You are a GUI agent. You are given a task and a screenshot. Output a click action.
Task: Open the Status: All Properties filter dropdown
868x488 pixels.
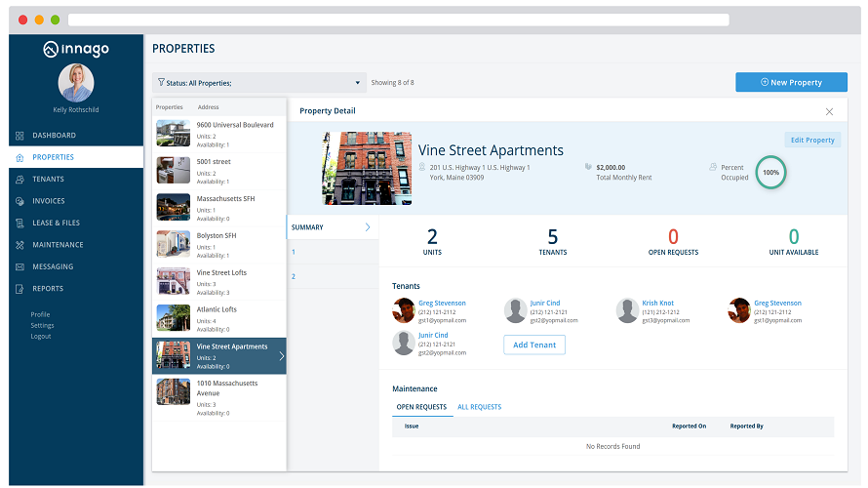tap(258, 83)
